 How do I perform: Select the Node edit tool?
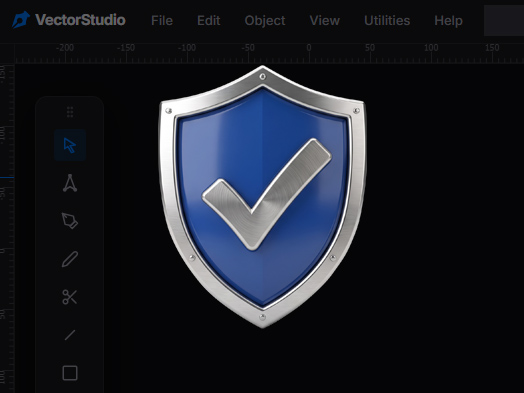(70, 183)
